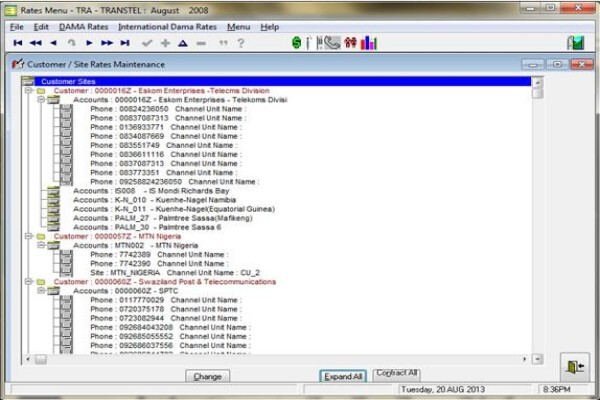Select Phone 00824236050 row
This screenshot has height=400, width=600.
tap(168, 109)
